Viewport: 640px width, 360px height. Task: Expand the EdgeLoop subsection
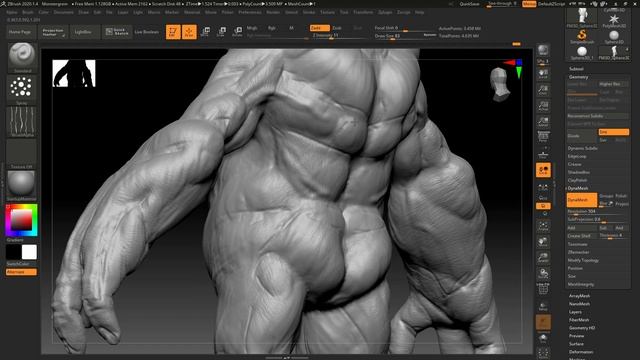point(577,156)
